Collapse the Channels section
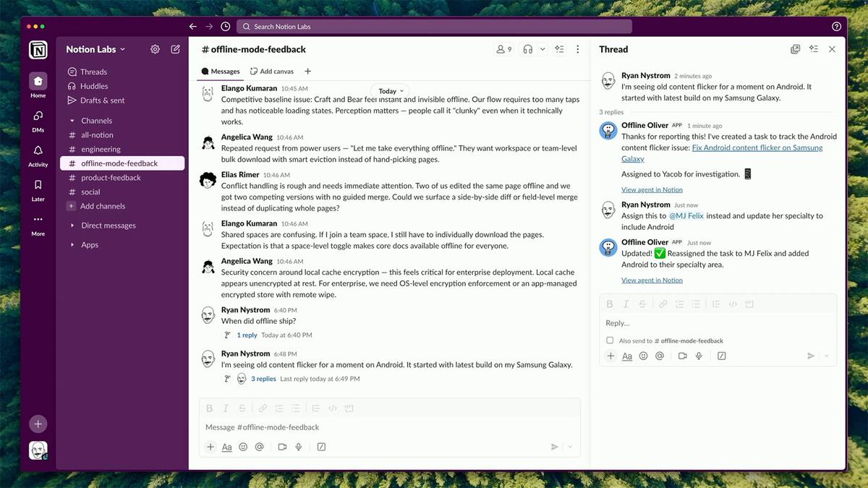The image size is (868, 488). pos(72,121)
